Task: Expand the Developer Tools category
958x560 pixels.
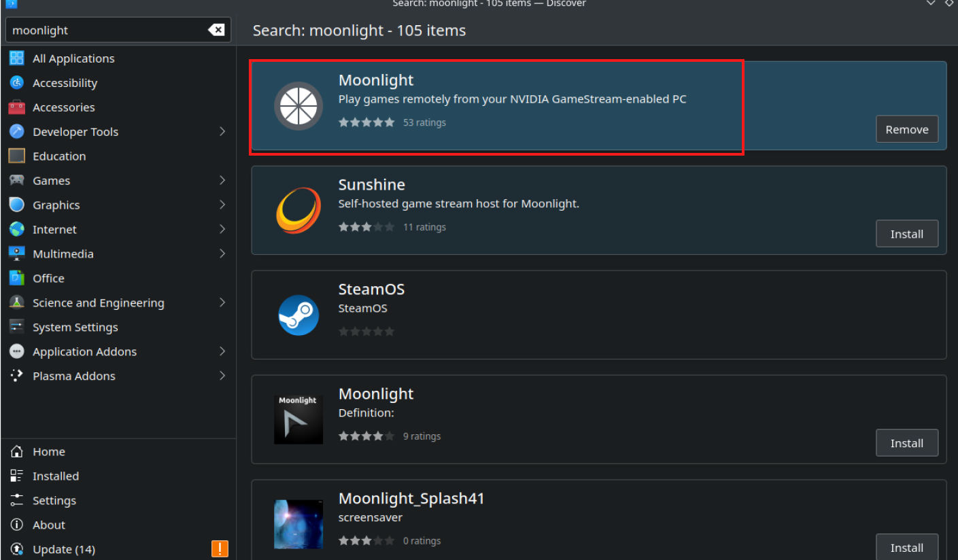Action: [222, 131]
